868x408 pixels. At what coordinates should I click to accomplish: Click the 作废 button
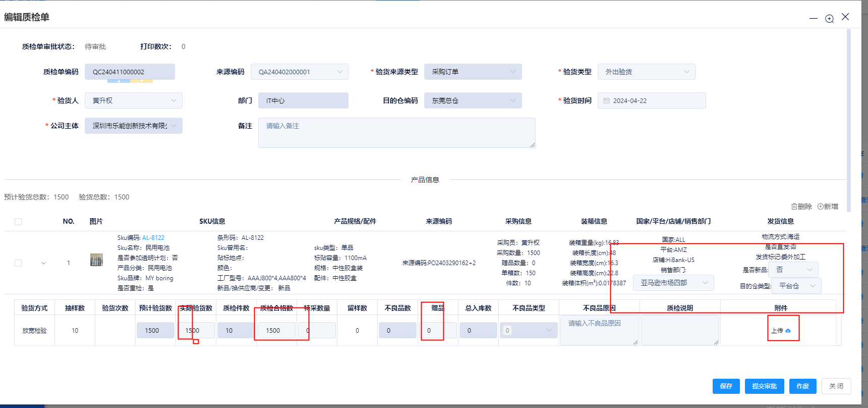[x=802, y=386]
